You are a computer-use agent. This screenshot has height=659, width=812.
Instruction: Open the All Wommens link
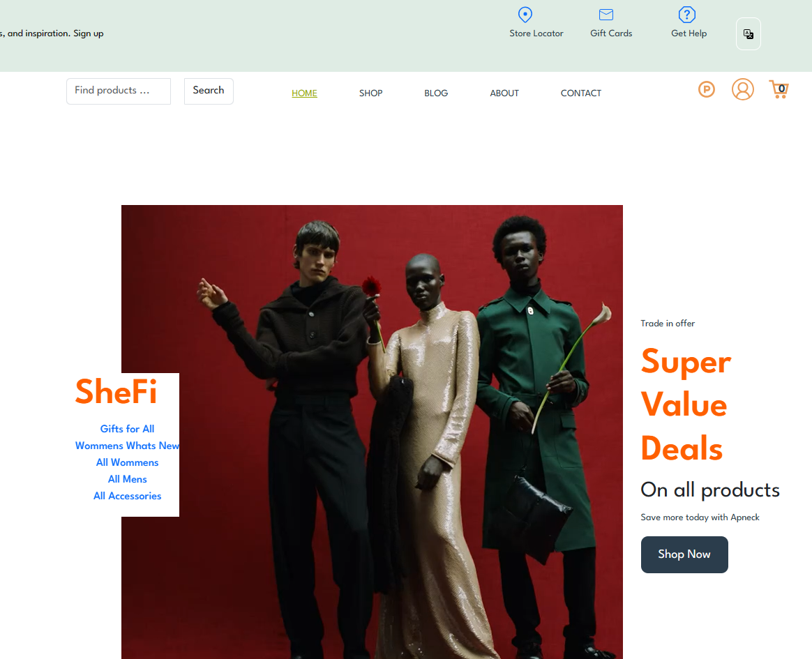128,462
